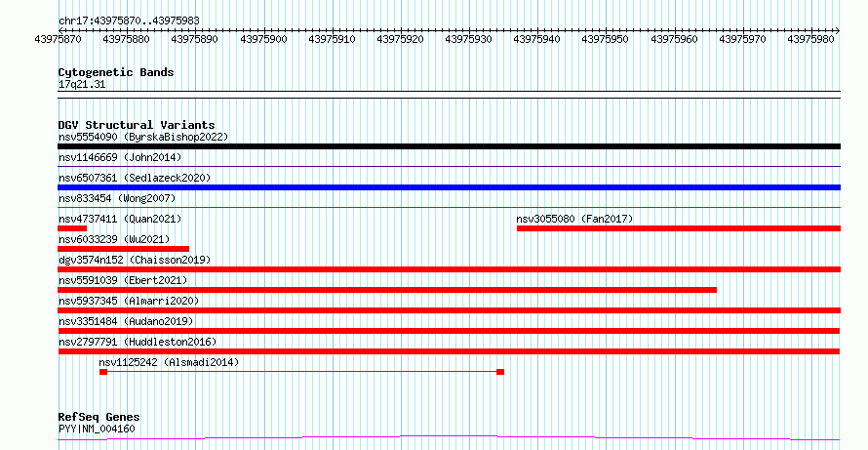
Task: Click the right end block of nsv1125242
Action: [x=500, y=372]
